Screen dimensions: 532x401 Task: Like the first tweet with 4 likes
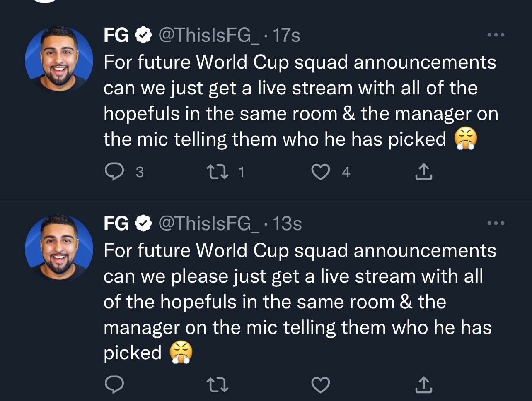pyautogui.click(x=320, y=172)
